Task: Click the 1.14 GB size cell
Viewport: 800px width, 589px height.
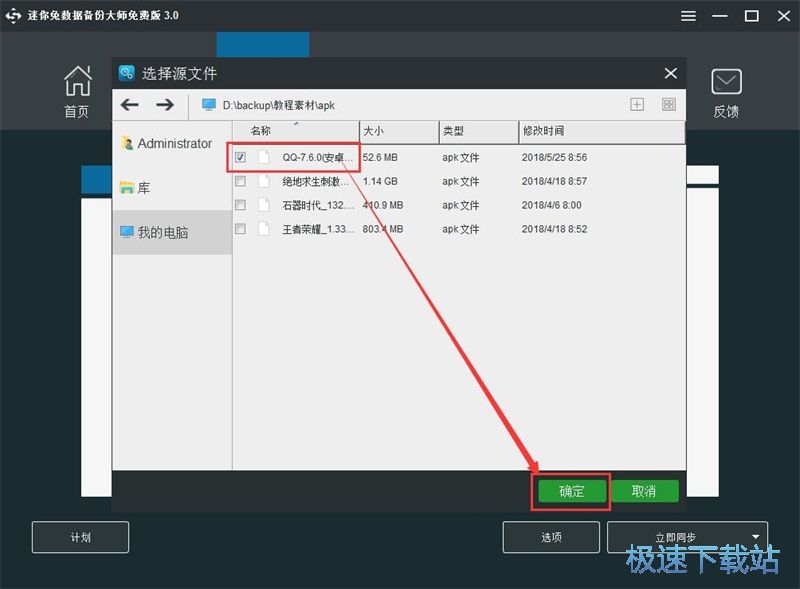Action: tap(380, 182)
